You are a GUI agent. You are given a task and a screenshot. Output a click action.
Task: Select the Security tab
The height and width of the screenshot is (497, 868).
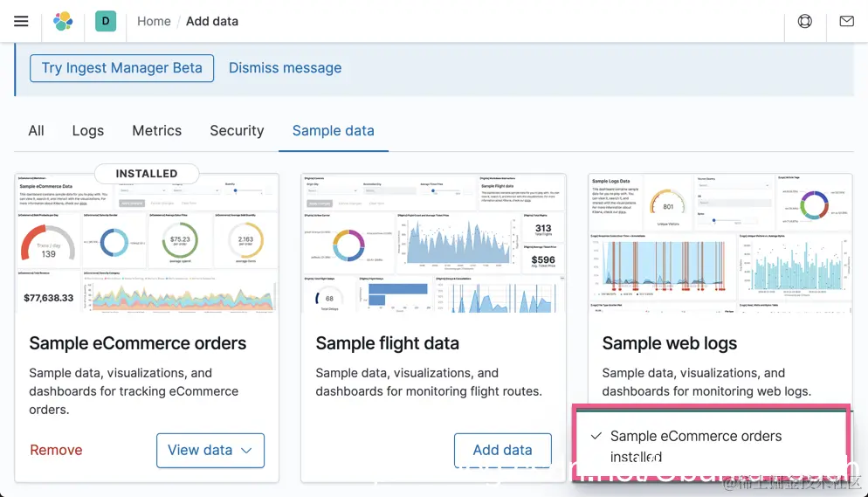237,131
